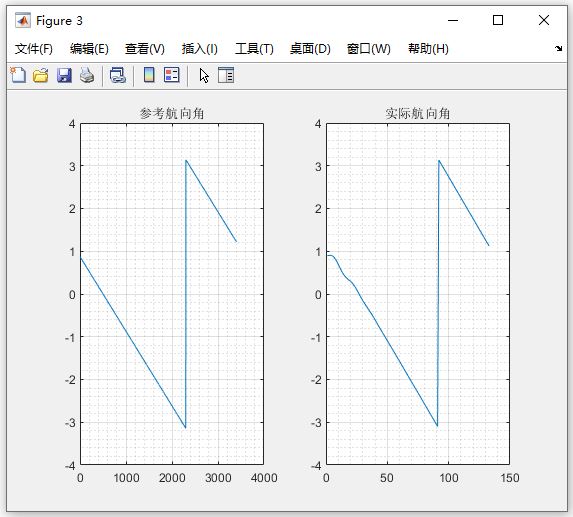Open a file with folder icon

41,75
